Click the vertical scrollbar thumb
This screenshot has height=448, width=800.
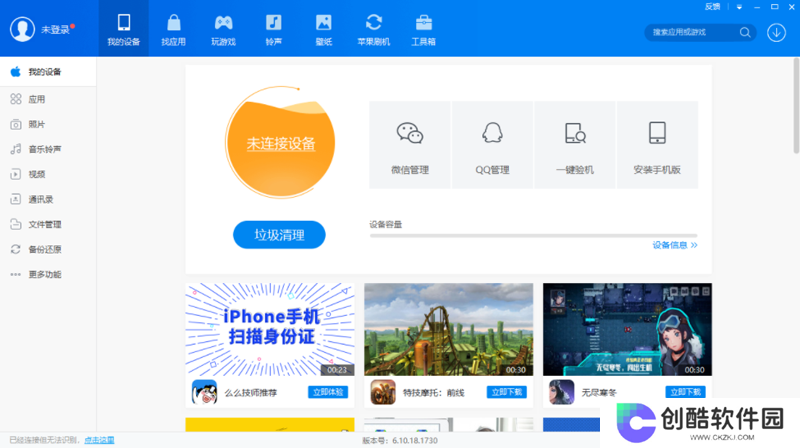point(796,106)
